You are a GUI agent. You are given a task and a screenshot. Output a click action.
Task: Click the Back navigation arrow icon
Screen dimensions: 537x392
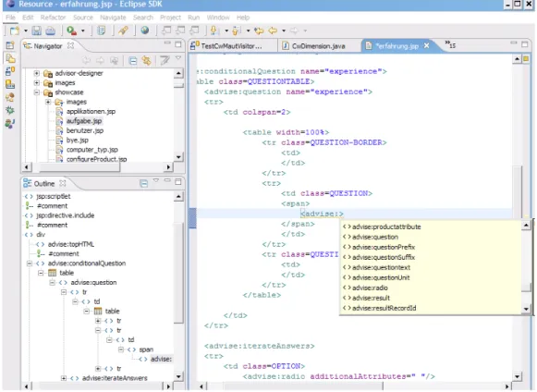(x=273, y=31)
